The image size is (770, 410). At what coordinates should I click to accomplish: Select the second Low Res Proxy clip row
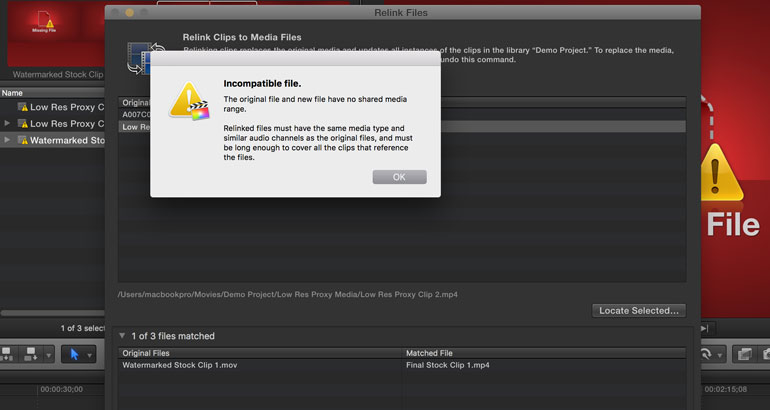(52, 124)
